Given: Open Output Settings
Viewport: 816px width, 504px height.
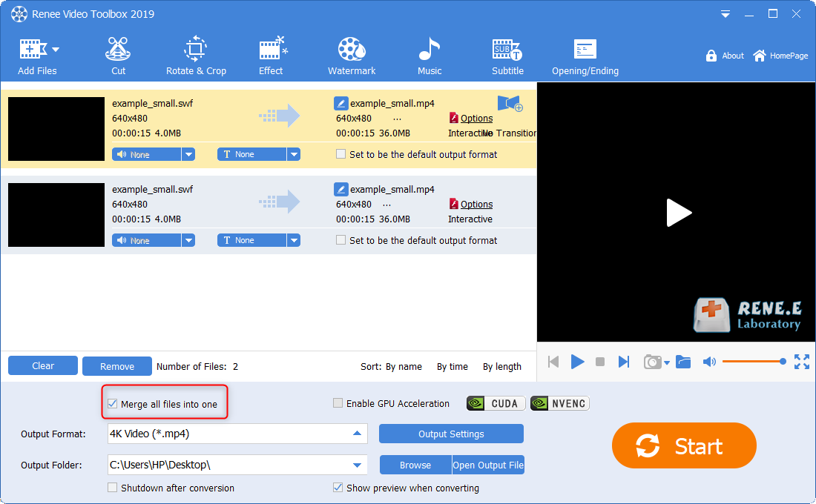Looking at the screenshot, I should [x=451, y=434].
